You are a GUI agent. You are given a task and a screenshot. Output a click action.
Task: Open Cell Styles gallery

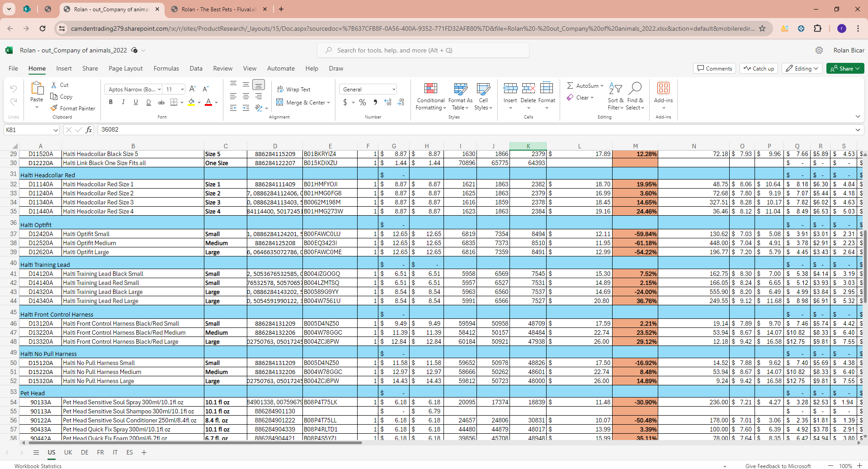point(483,96)
